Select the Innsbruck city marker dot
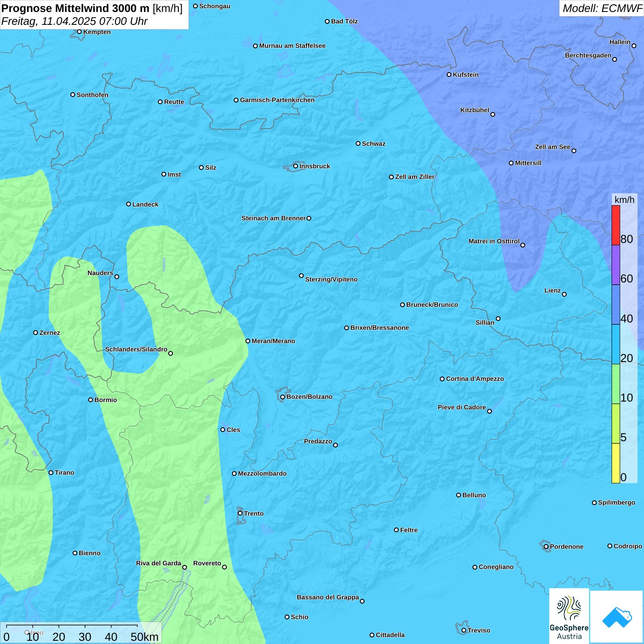 [296, 166]
